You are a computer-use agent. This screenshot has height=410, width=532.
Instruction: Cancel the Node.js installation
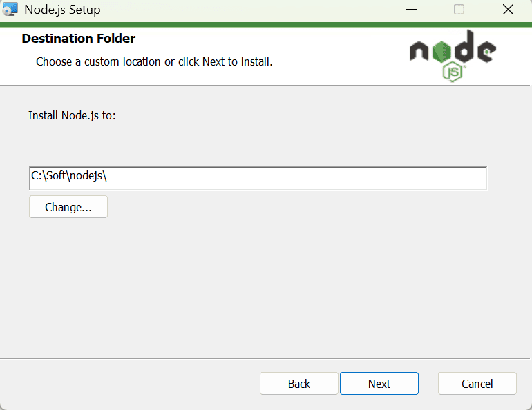(477, 384)
